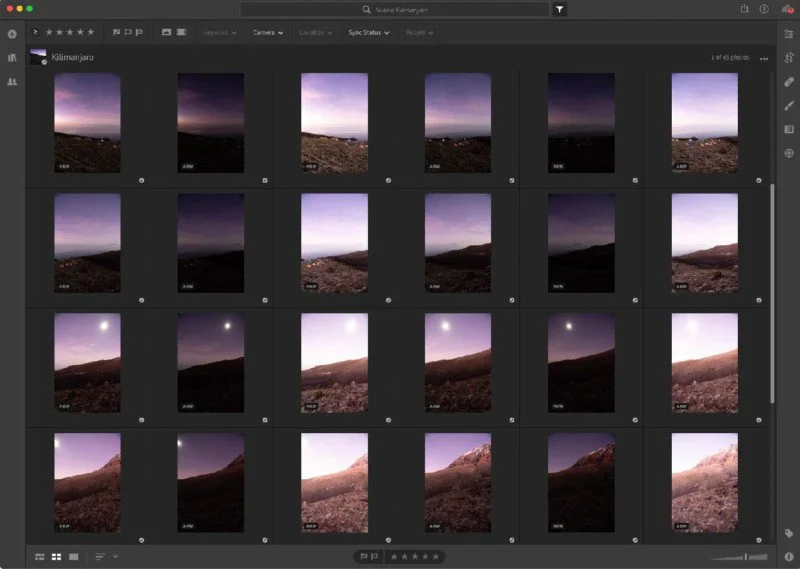Open the Sharing panel in sidebar
This screenshot has width=800, height=569.
tap(12, 82)
